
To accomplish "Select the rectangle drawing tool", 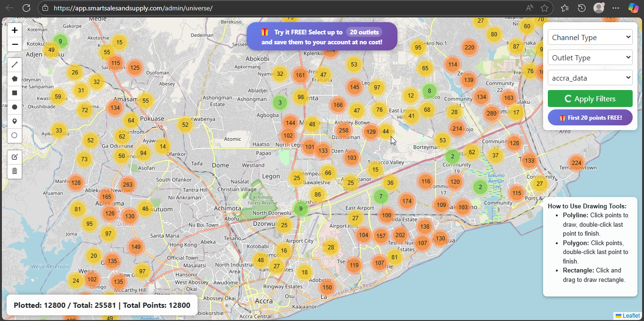I will [15, 93].
